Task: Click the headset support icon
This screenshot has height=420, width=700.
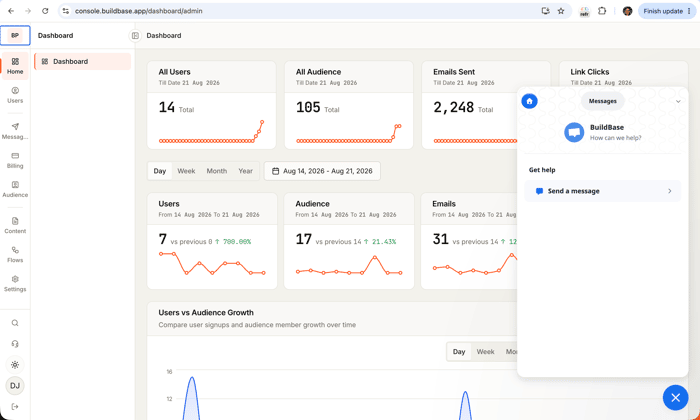Action: (15, 344)
